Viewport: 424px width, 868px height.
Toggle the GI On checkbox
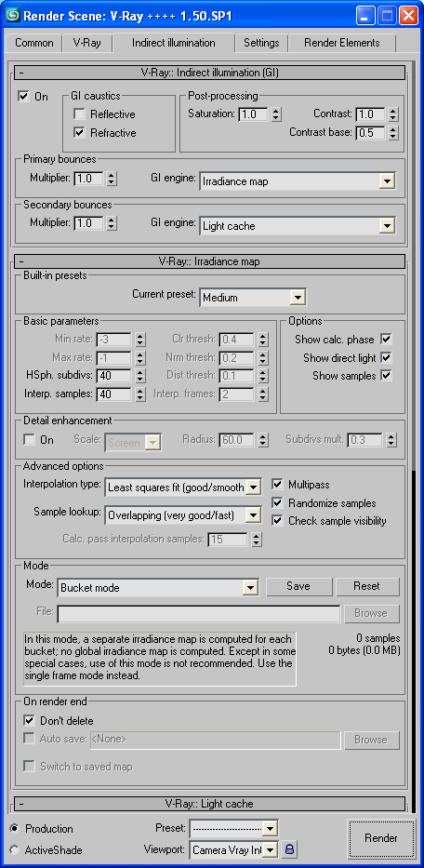tap(23, 97)
